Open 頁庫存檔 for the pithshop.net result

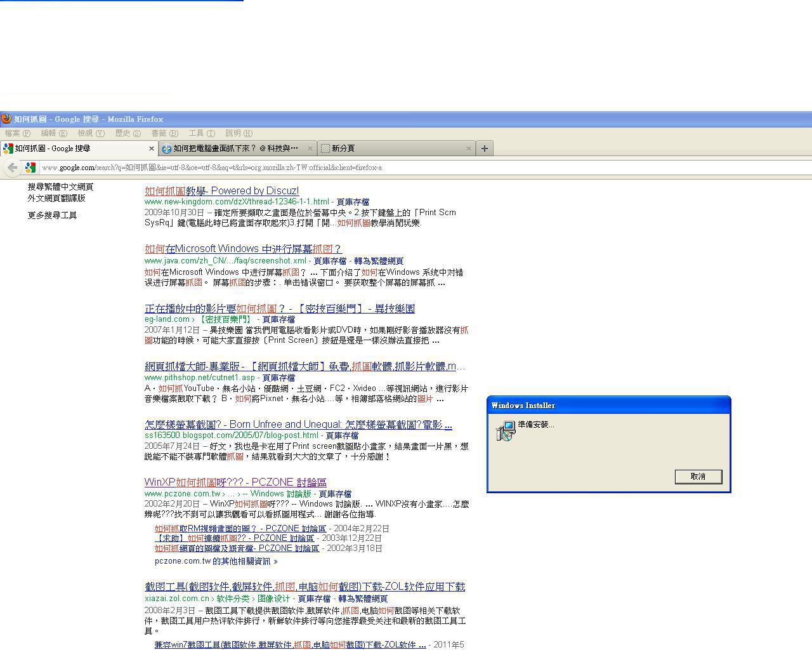(279, 378)
